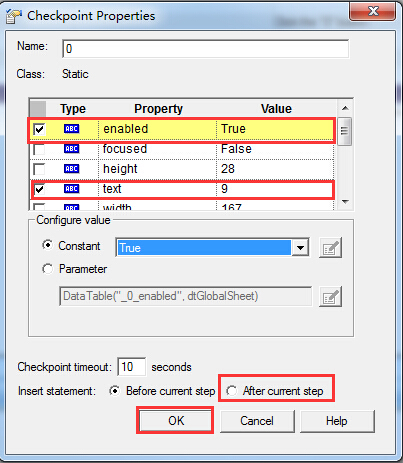Click the Name input field
Screen dimensions: 403x463
pyautogui.click(x=206, y=49)
